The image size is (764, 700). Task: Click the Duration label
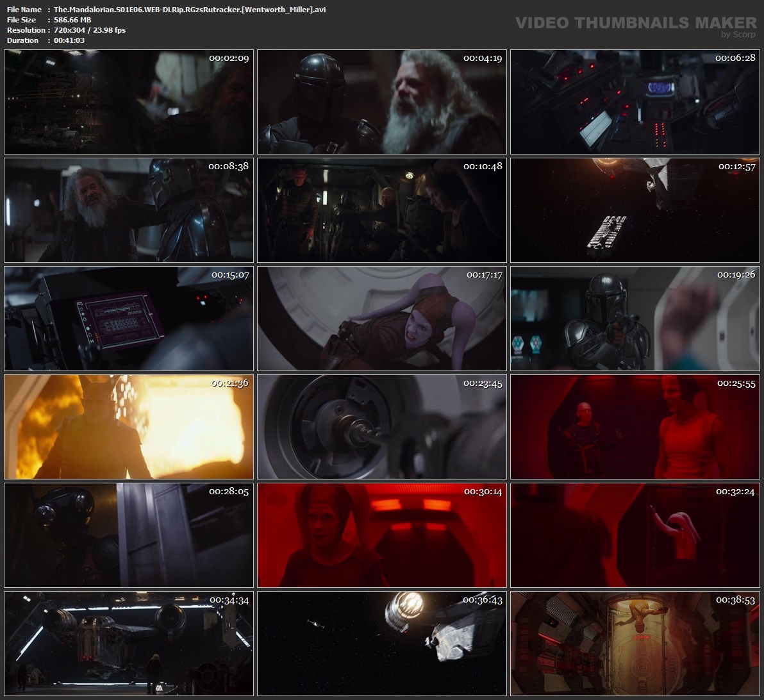[x=23, y=40]
